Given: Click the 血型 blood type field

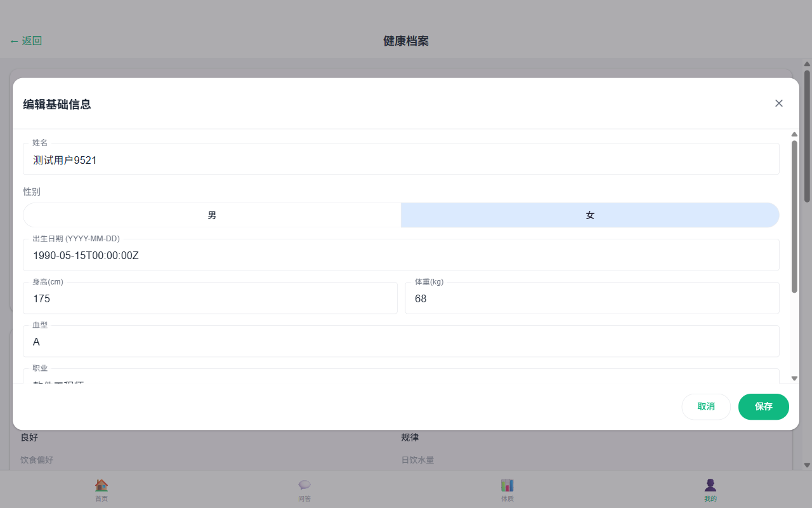Looking at the screenshot, I should (401, 342).
